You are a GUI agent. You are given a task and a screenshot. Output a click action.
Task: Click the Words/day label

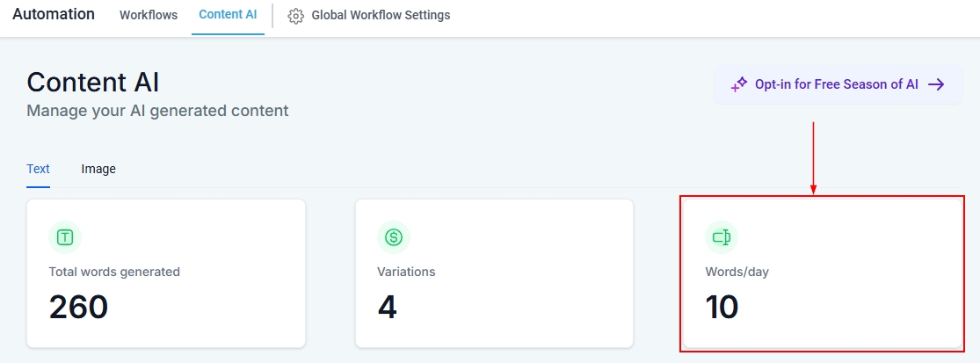click(737, 272)
